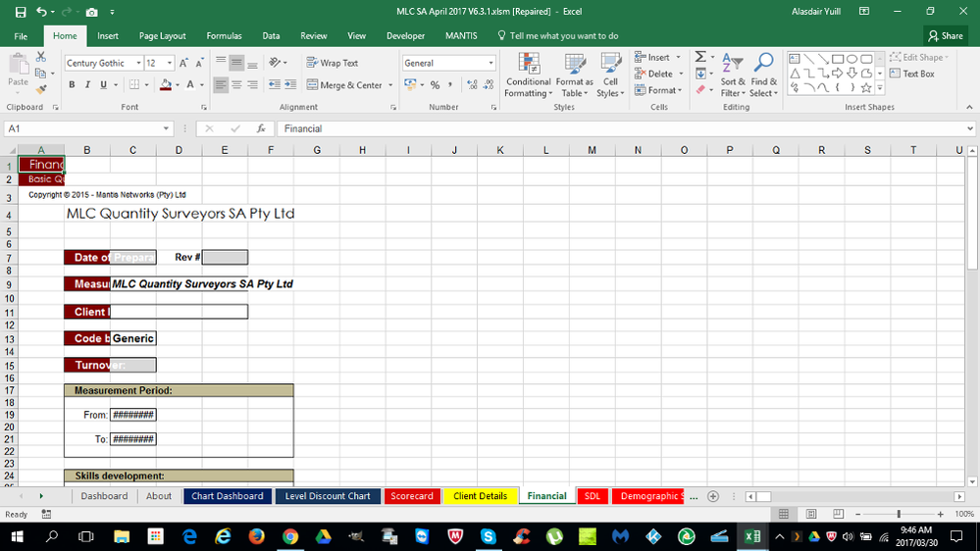Insert a Text Box shape
980x551 pixels.
coord(912,74)
